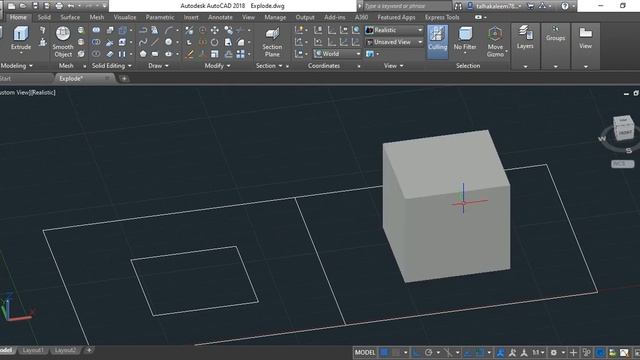Click the Solid Subtract icon
This screenshot has width=640, height=360.
coord(96,42)
